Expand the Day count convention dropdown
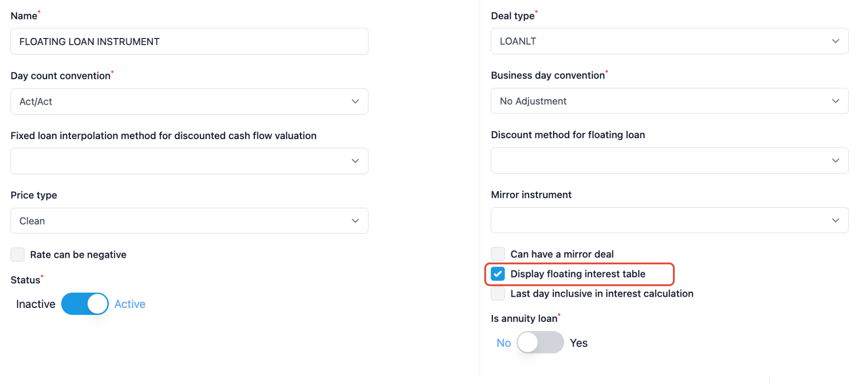Screen dimensions: 868x384 (x=189, y=102)
